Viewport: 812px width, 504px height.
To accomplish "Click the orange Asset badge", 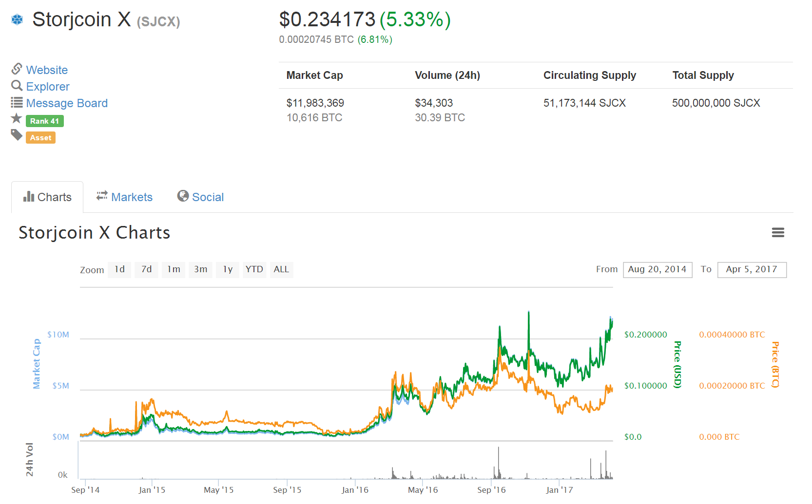I will coord(40,138).
